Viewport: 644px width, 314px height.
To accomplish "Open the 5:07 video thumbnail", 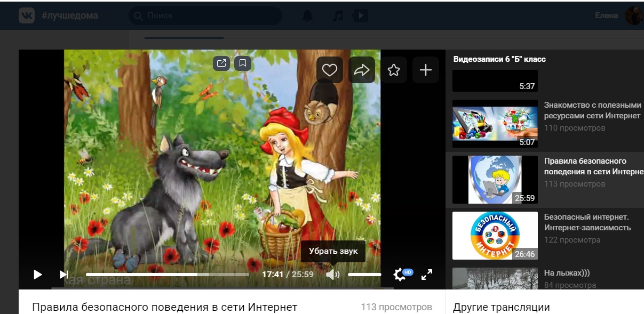I will tap(495, 124).
